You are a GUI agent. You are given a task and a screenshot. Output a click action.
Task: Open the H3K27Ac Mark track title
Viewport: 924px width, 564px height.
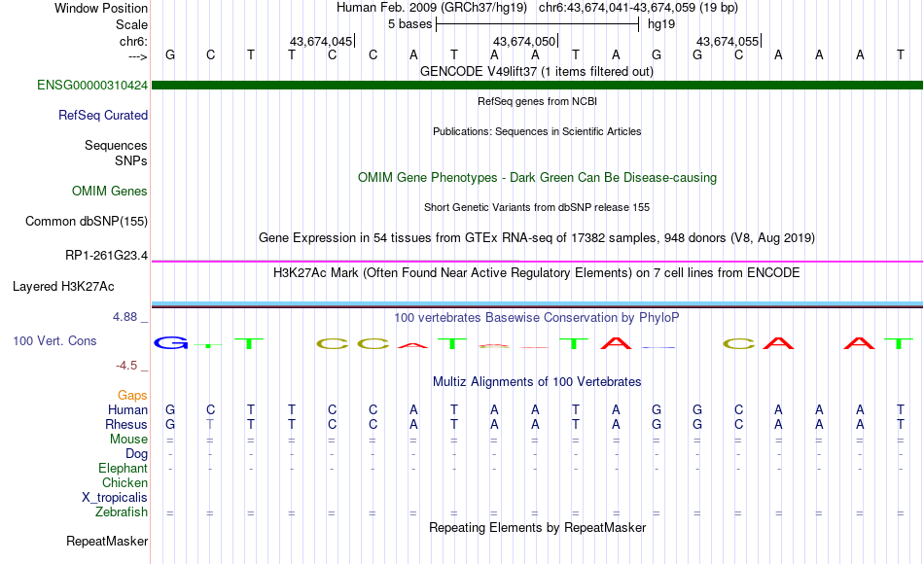click(537, 273)
